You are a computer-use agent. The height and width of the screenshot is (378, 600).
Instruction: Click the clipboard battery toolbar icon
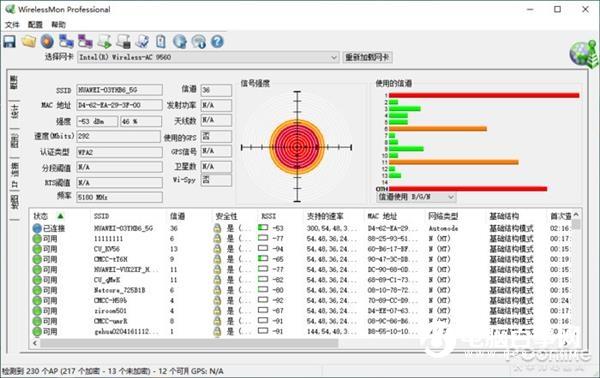[161, 41]
